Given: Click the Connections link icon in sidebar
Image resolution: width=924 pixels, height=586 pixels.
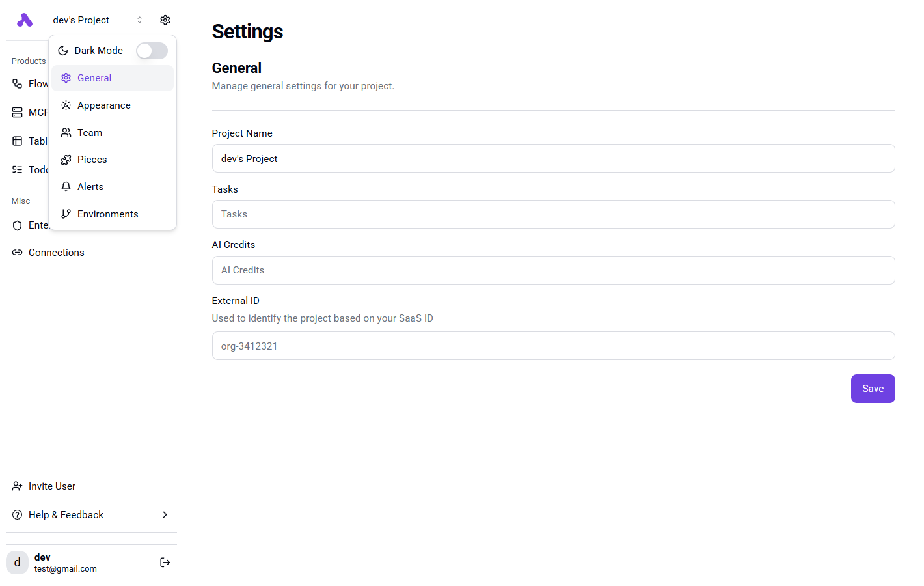Looking at the screenshot, I should click(x=18, y=253).
